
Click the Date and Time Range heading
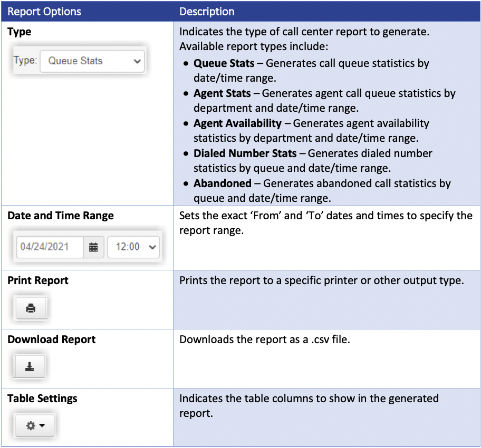[61, 216]
